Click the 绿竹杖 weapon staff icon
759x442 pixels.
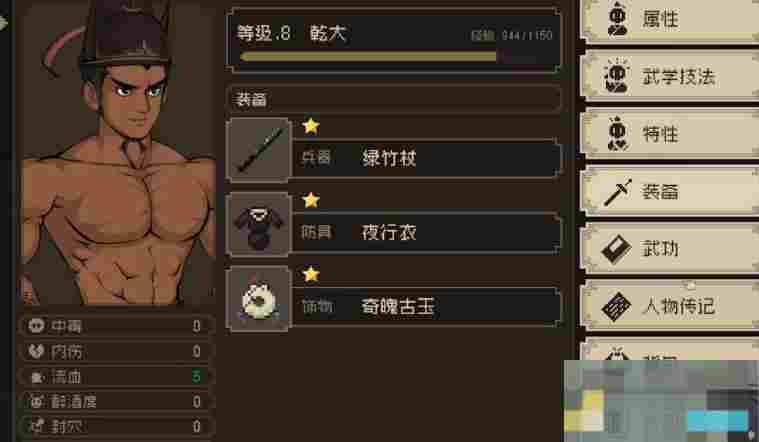(x=258, y=151)
